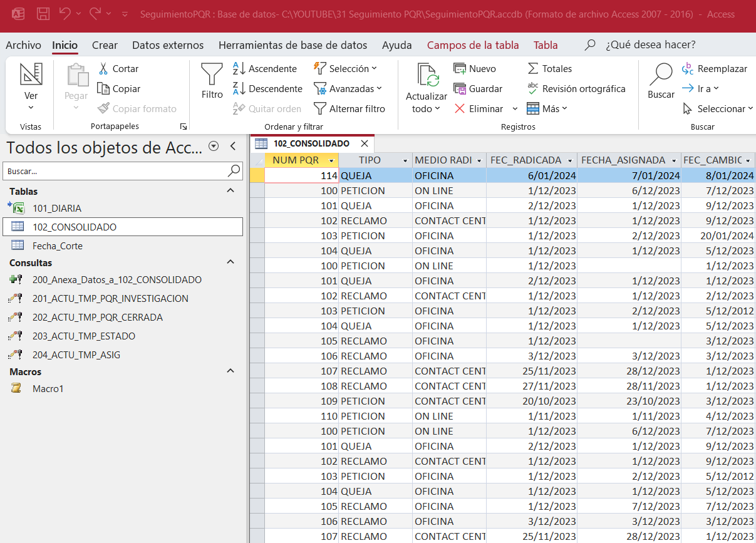Image resolution: width=756 pixels, height=543 pixels.
Task: Select query 200_Anexa_Datos_a_102_CONSOLIDADO
Action: pos(122,280)
